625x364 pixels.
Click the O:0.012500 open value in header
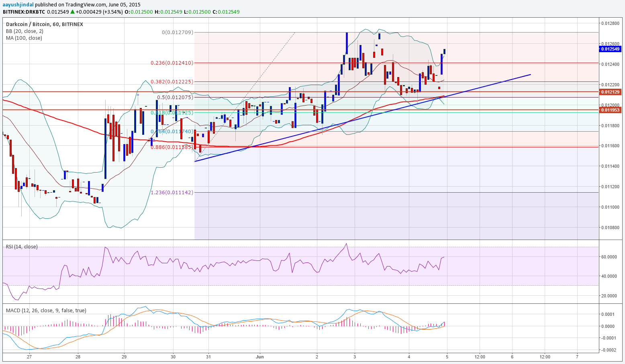click(x=139, y=12)
